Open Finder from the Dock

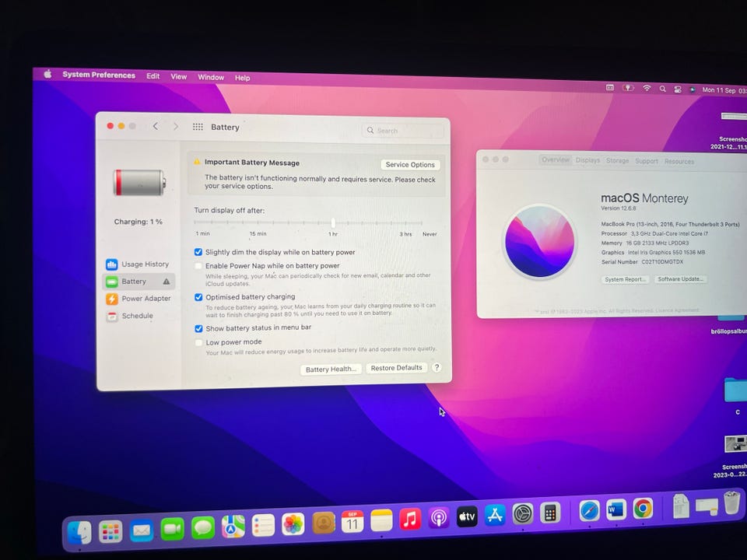(x=79, y=532)
